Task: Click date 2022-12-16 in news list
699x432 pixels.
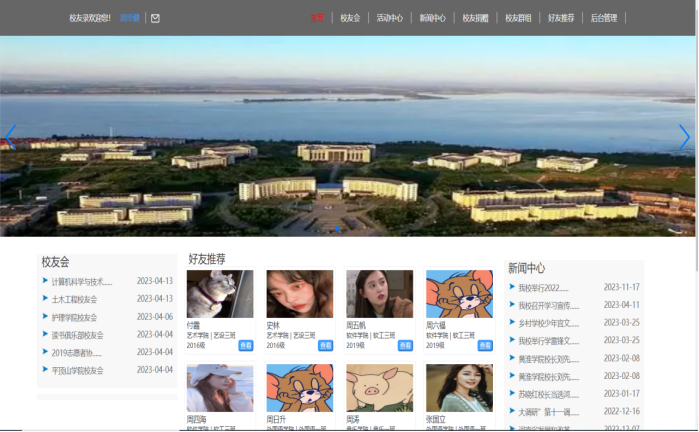Action: click(621, 411)
